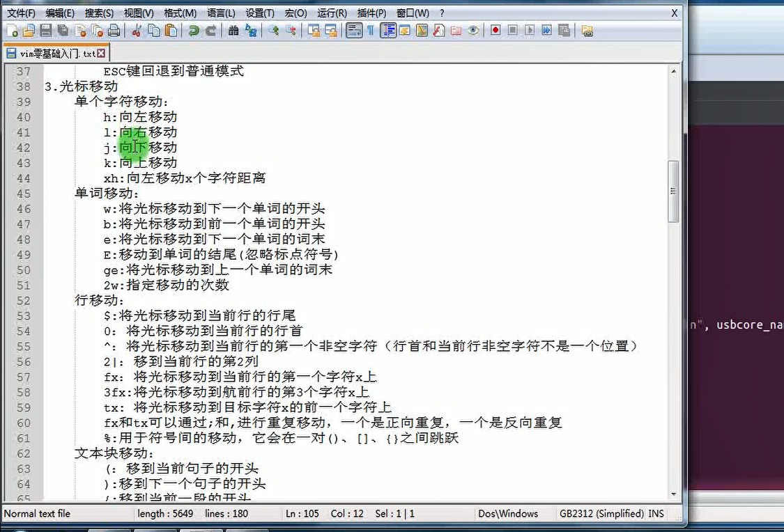Close the vim零基础入门.txt tab with its red X

(101, 54)
